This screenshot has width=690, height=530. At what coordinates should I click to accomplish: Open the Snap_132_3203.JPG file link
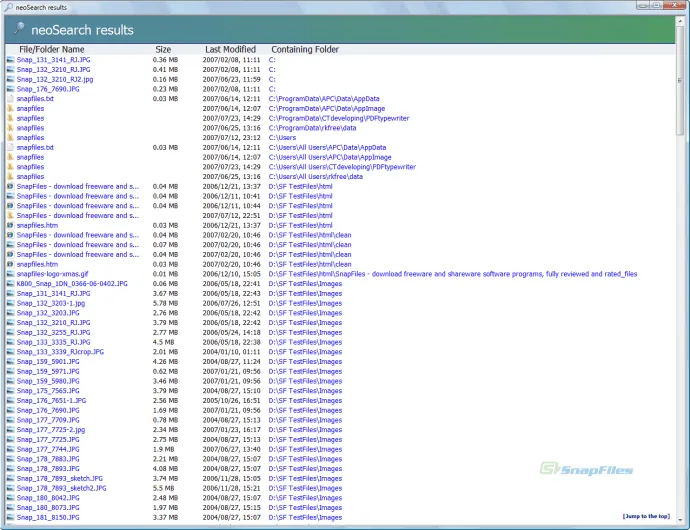48,313
